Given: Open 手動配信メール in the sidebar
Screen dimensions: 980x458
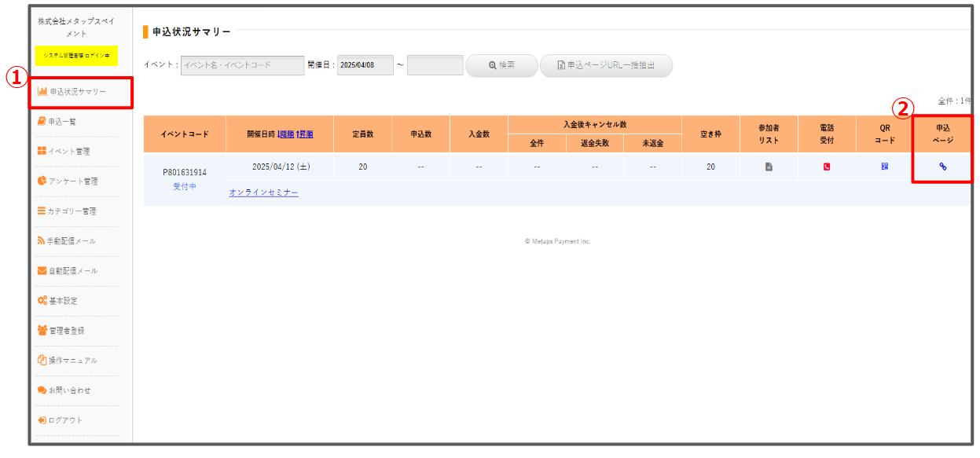Looking at the screenshot, I should point(72,241).
